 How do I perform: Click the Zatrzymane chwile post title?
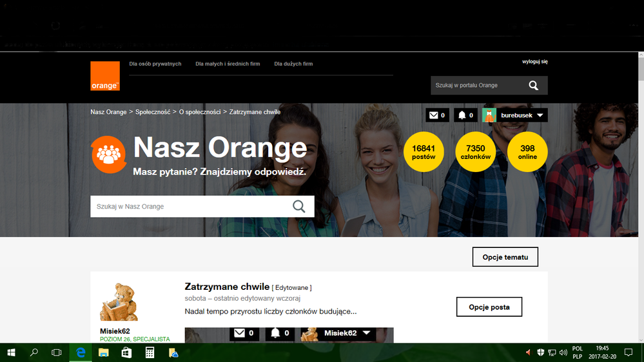point(227,287)
